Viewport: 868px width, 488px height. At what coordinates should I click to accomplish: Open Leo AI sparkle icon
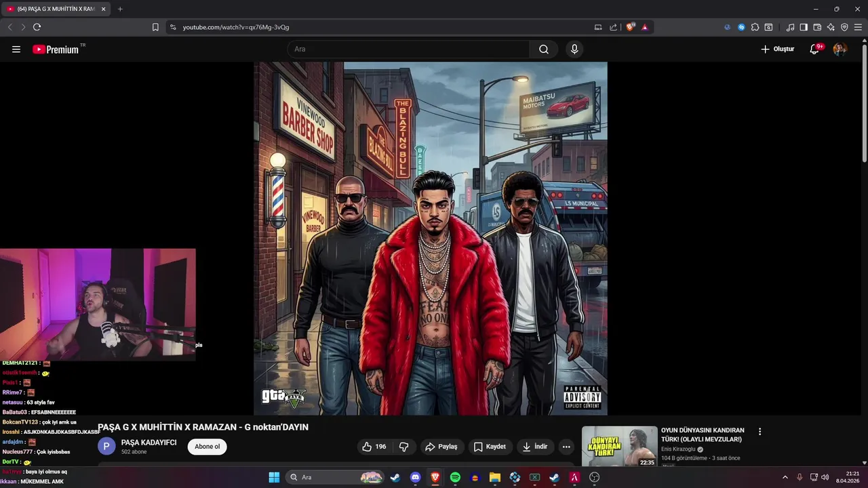831,27
